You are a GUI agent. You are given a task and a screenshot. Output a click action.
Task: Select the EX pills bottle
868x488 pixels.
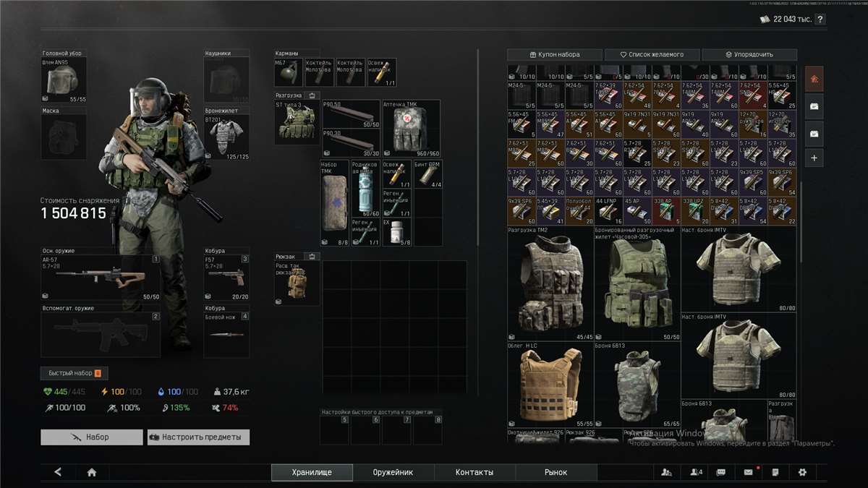click(396, 231)
